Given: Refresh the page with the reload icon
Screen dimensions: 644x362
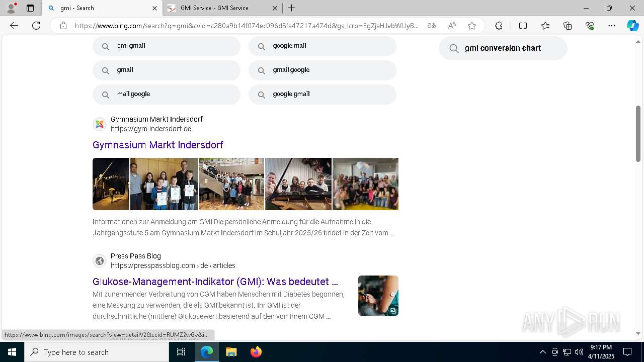Looking at the screenshot, I should click(x=36, y=26).
